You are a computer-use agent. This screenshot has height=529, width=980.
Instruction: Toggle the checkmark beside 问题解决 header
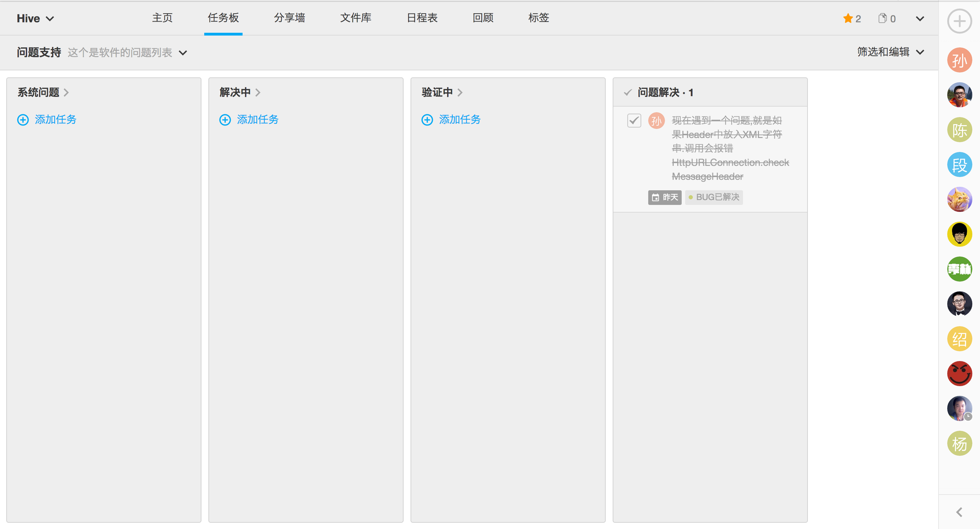(x=628, y=92)
